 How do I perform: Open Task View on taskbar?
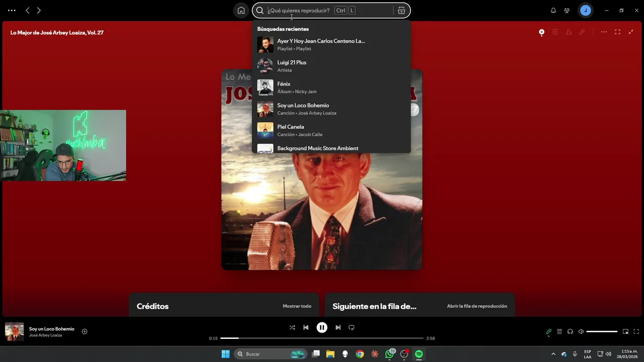(316, 354)
